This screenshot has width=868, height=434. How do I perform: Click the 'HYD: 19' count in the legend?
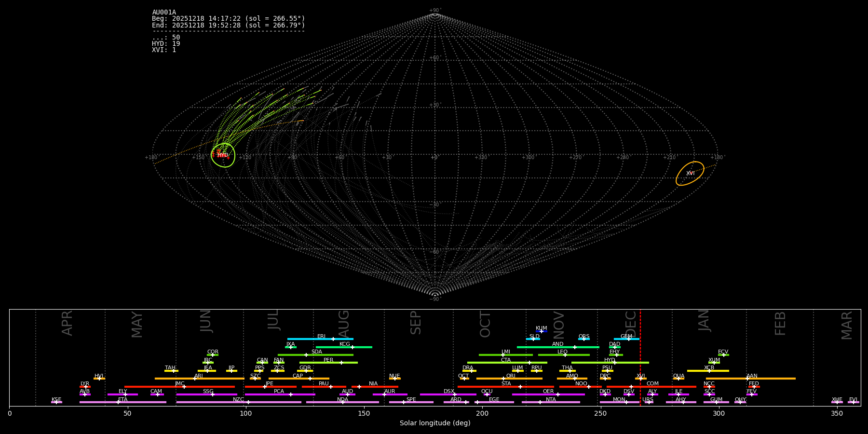[x=166, y=44]
